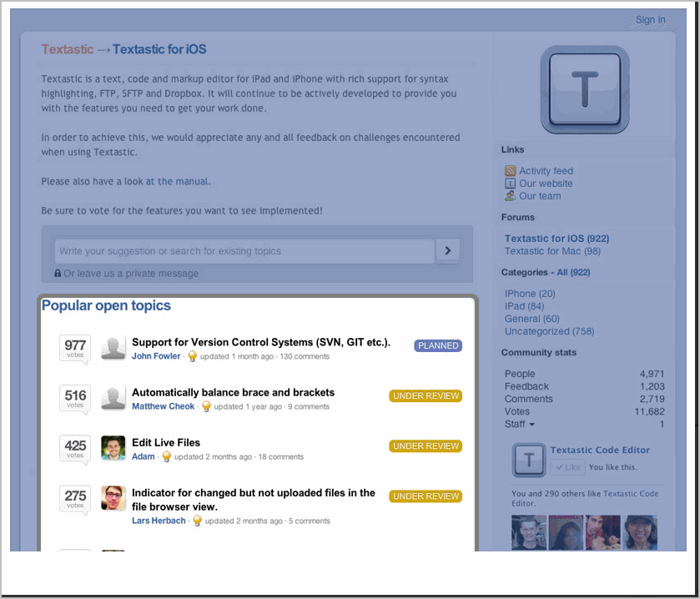Click Textastic Code Editor link in likes text

point(586,498)
